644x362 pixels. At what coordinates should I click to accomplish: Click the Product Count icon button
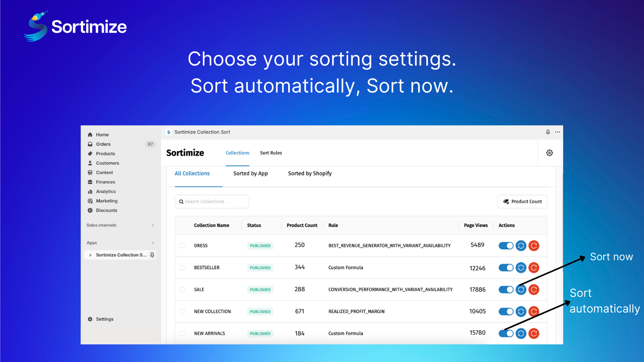(x=522, y=201)
